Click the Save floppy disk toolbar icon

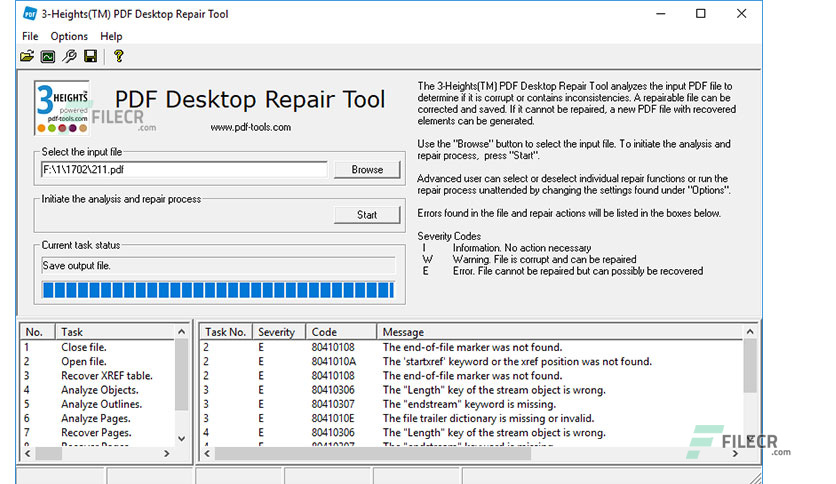pos(91,57)
